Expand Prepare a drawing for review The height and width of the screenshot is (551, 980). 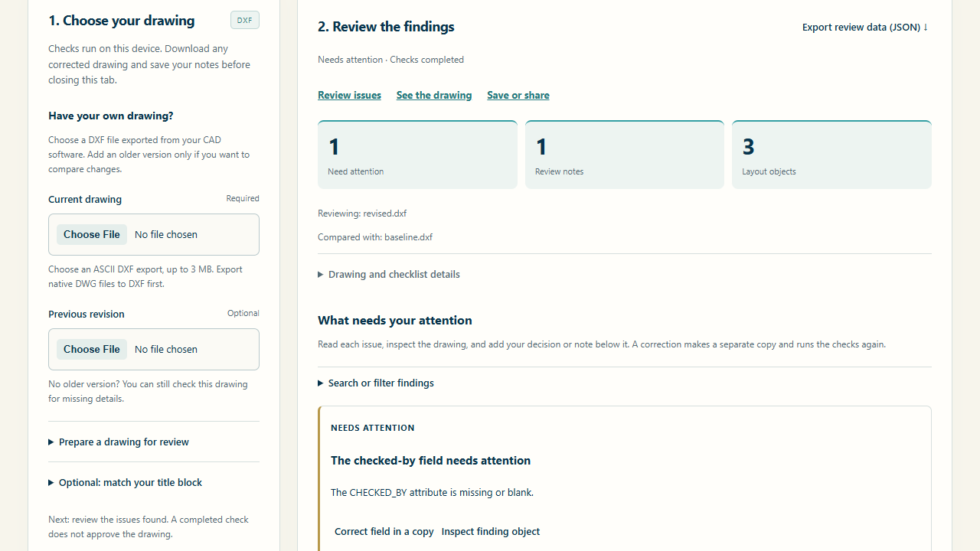tap(119, 442)
